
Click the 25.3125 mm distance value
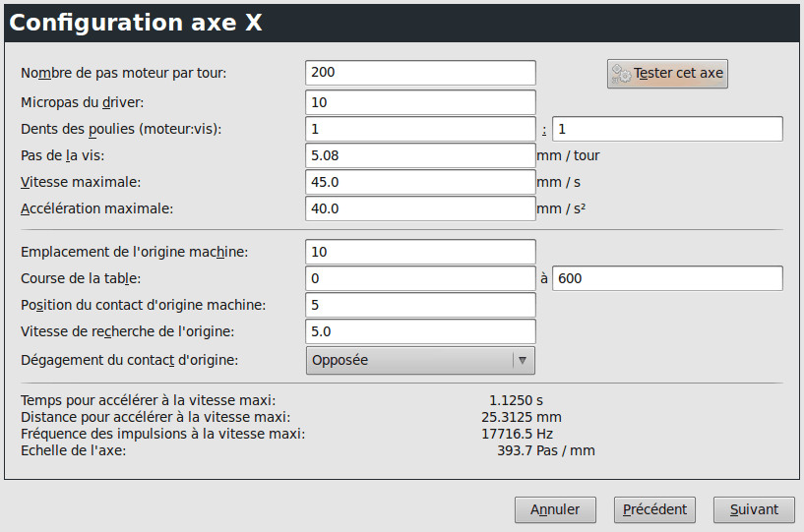pyautogui.click(x=522, y=417)
